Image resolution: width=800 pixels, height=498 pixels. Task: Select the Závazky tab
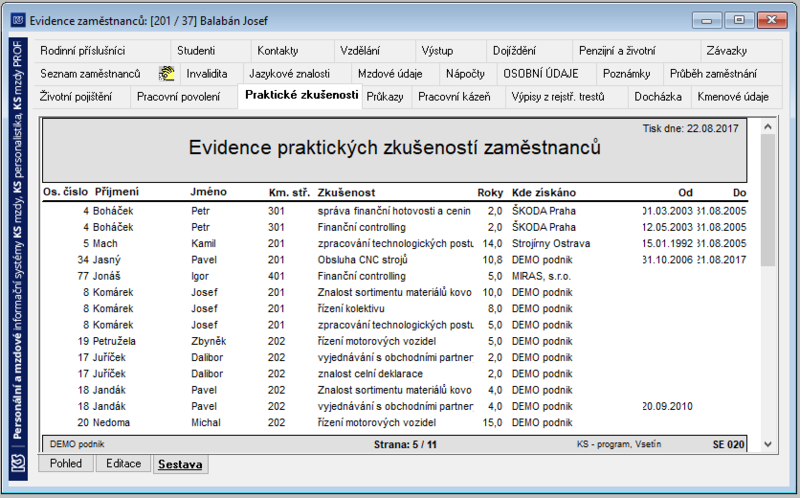pyautogui.click(x=741, y=51)
